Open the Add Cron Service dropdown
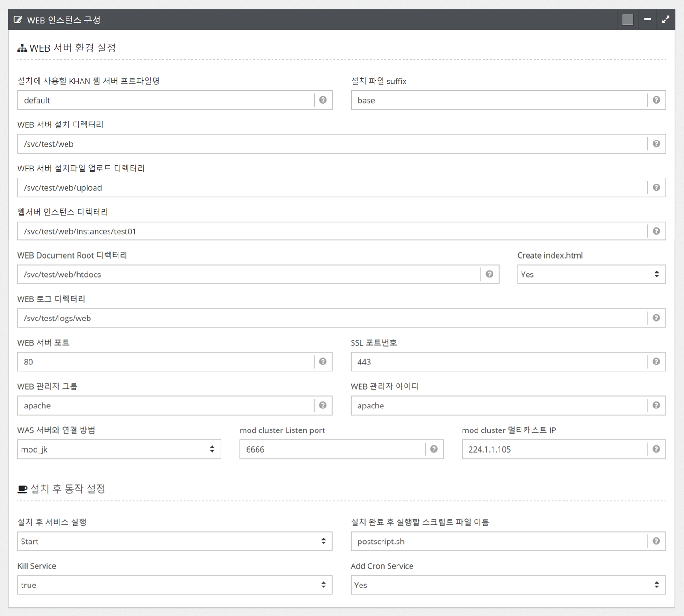Image resolution: width=684 pixels, height=616 pixels. (508, 585)
